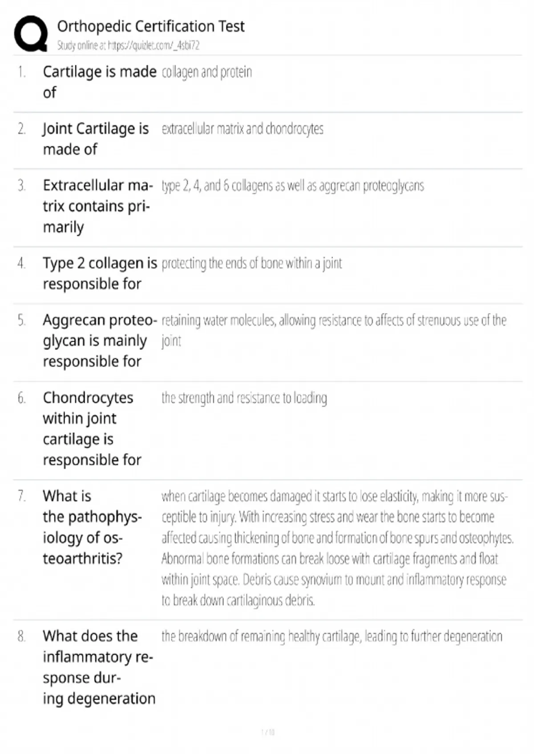The image size is (534, 756).
Task: Click the answer about breakdown of remaining healthy cartilage
Action: (332, 636)
